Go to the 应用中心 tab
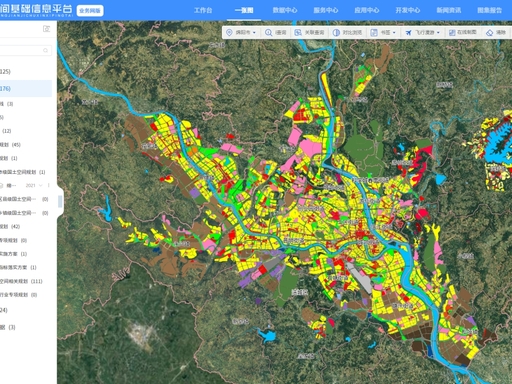This screenshot has width=512, height=384. [367, 10]
